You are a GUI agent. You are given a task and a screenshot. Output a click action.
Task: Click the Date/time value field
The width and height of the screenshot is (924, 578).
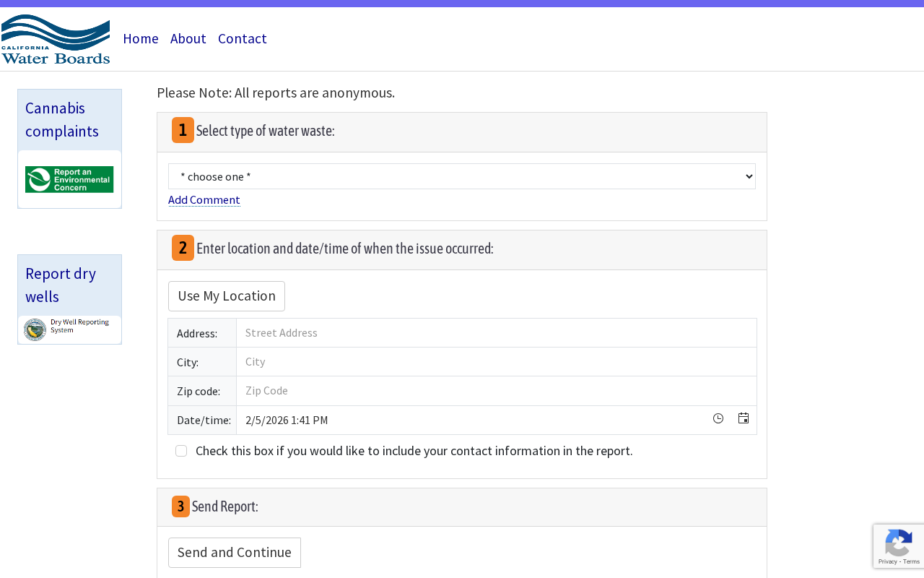tap(469, 420)
